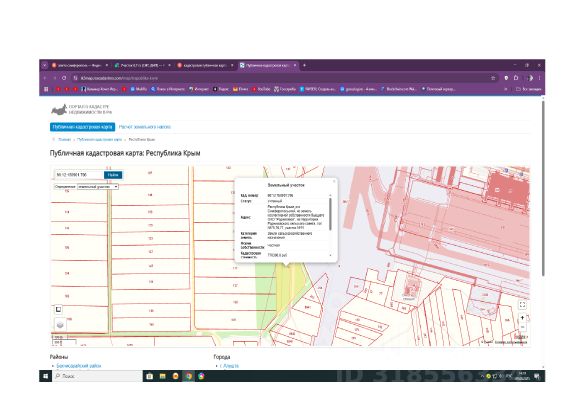Viewport: 585px width, 414px height.
Task: Zoom out with the map minus button
Action: point(522,327)
